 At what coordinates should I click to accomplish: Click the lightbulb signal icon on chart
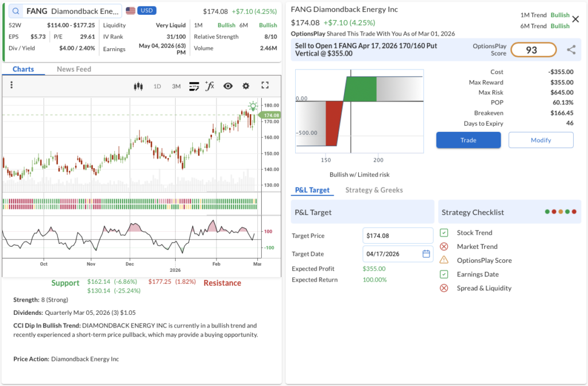253,106
